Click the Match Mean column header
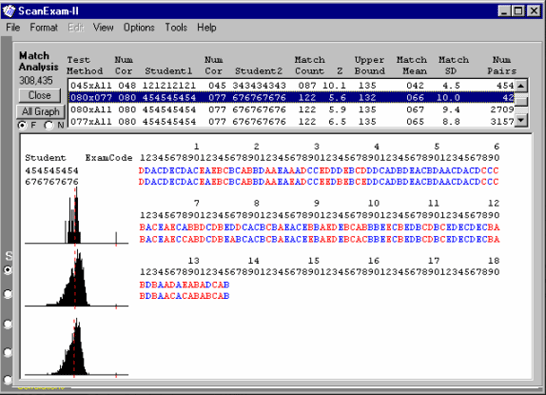Screen dimensions: 546x395 412,65
